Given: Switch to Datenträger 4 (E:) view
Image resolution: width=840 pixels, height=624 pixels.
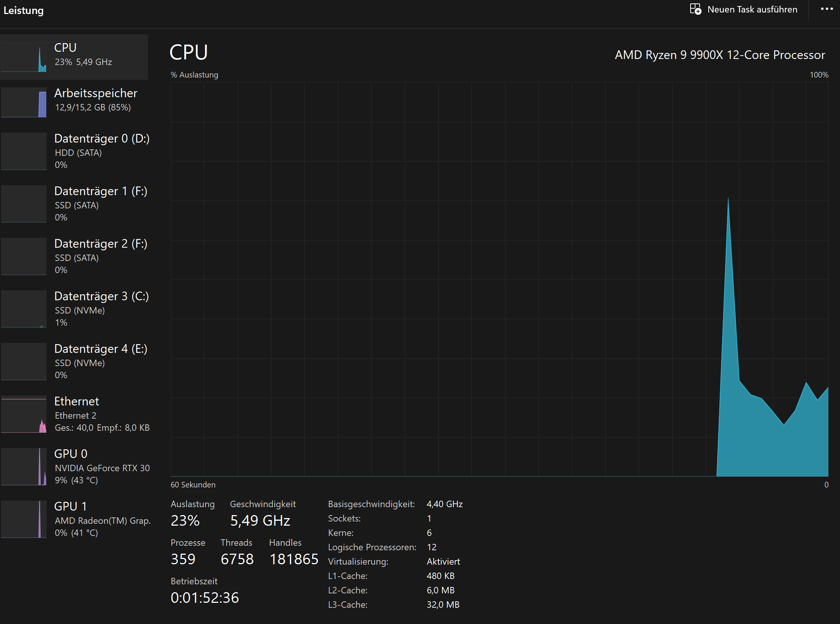Looking at the screenshot, I should [x=100, y=361].
